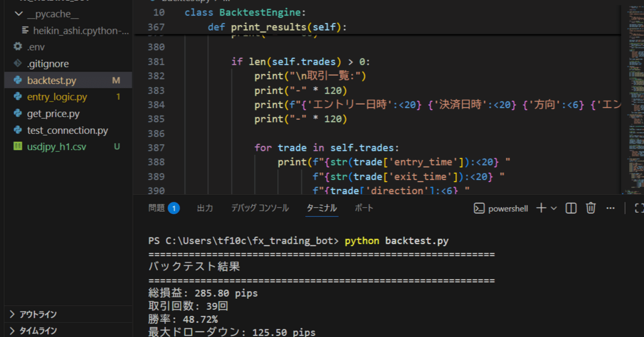
Task: Click the gear icon of the .env file
Action: coord(16,46)
